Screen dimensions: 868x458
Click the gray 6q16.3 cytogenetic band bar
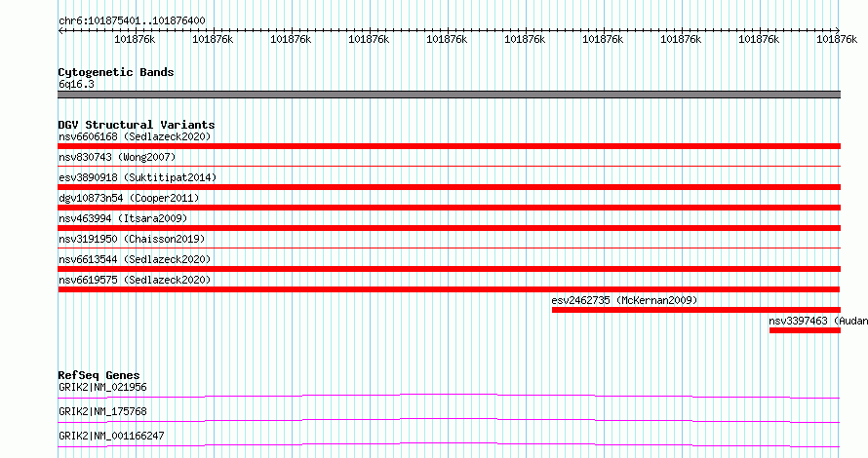(x=449, y=95)
